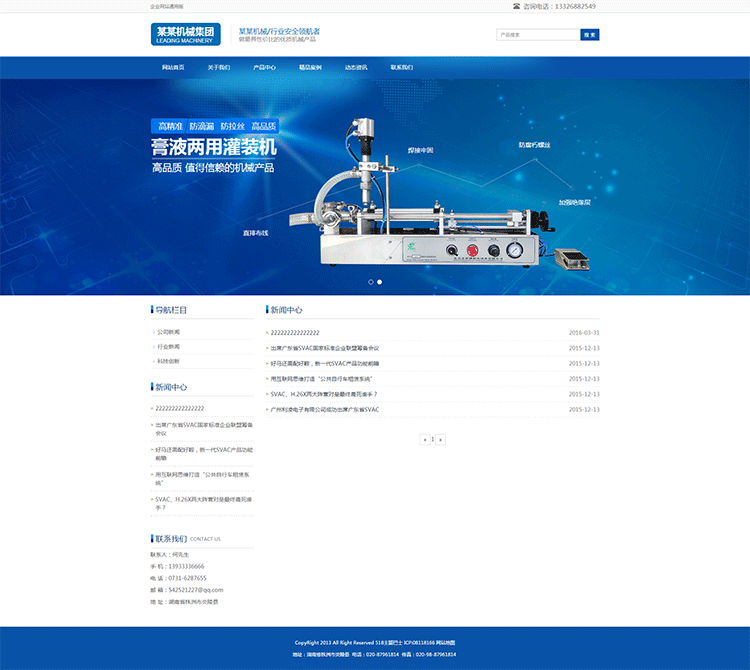Expand the 公司新闻 sidebar category
This screenshot has height=670, width=750.
click(168, 331)
